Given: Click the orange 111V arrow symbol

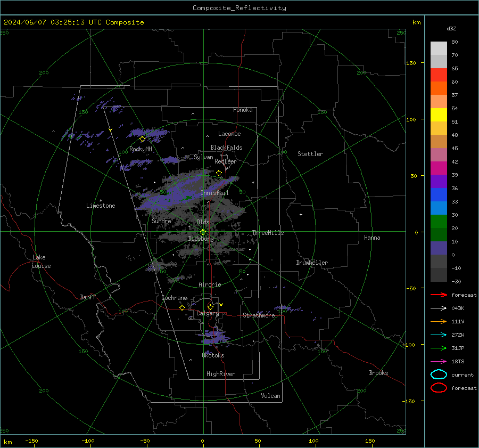Looking at the screenshot, I should click(x=439, y=321).
